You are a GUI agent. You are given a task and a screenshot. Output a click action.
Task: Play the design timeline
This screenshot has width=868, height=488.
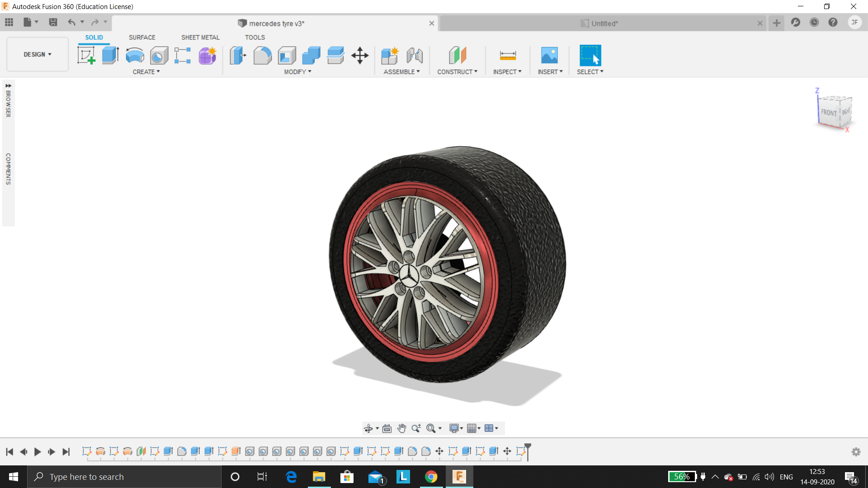click(38, 452)
